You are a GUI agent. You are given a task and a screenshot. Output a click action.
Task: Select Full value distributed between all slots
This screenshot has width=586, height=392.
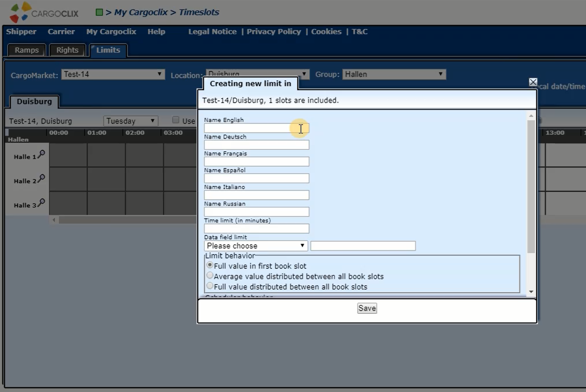click(210, 286)
